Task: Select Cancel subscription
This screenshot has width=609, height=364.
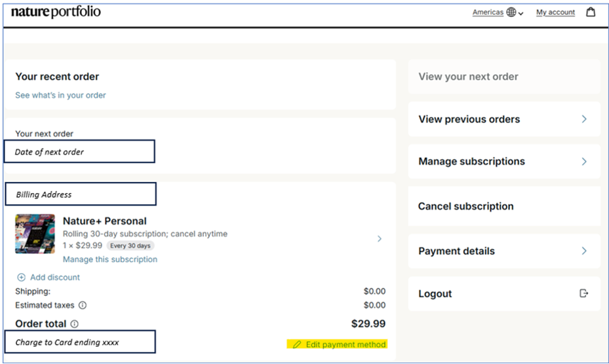Action: point(504,206)
